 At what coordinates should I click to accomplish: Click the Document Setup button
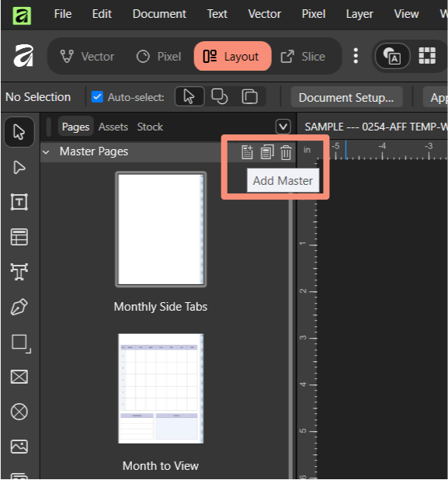tap(346, 97)
